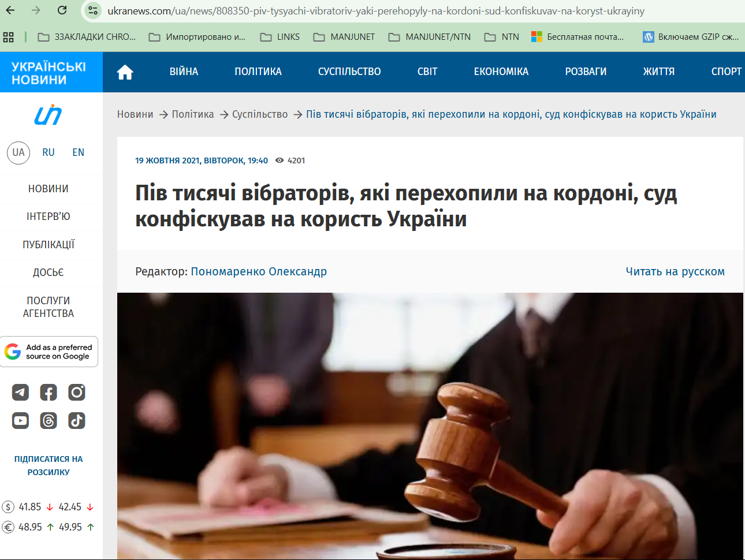The width and height of the screenshot is (745, 560).
Task: Click the Читать на русском link
Action: (675, 271)
